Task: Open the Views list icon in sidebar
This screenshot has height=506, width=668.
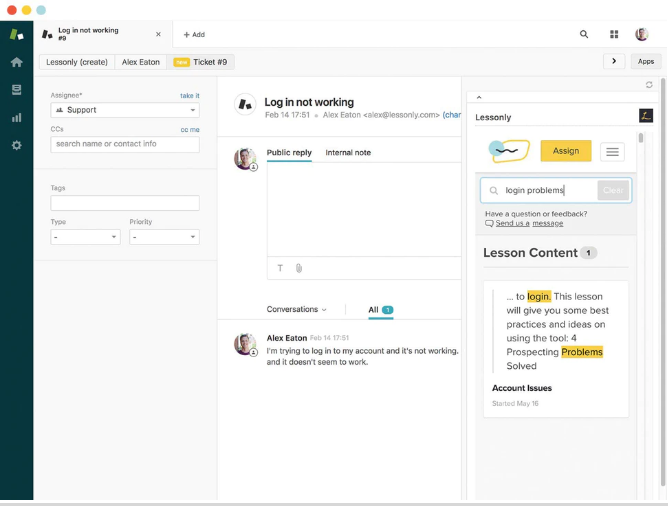Action: tap(16, 90)
